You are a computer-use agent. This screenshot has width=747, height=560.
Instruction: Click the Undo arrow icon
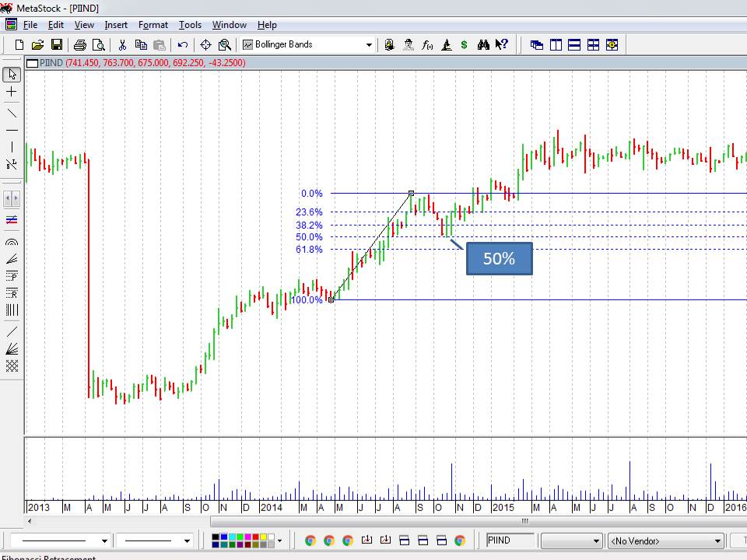click(183, 45)
